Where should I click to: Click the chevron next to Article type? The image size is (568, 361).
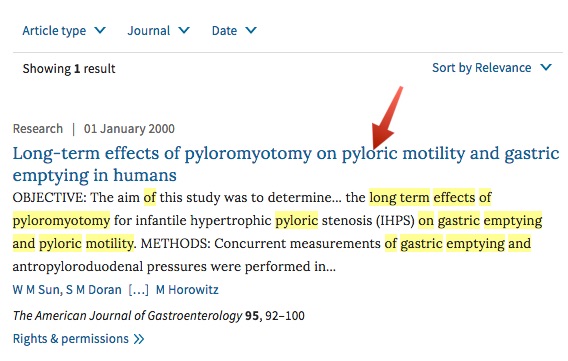pyautogui.click(x=100, y=30)
